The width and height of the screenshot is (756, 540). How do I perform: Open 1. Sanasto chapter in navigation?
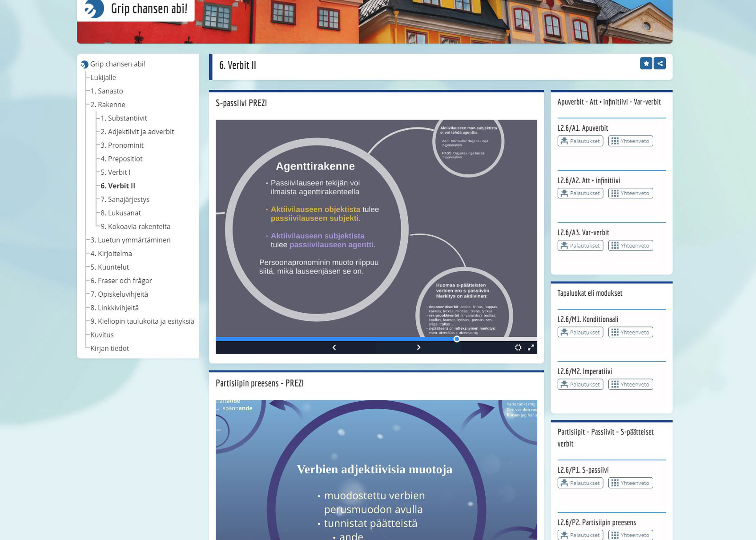(107, 91)
